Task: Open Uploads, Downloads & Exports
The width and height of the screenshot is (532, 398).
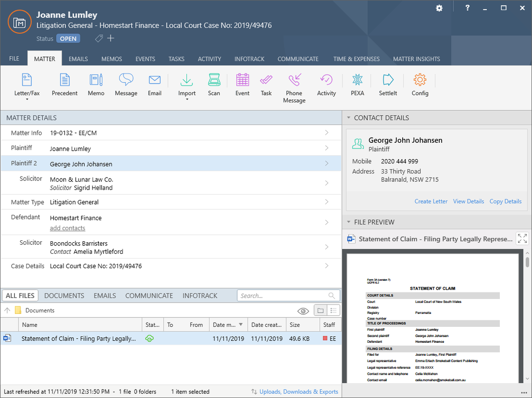Action: point(298,392)
